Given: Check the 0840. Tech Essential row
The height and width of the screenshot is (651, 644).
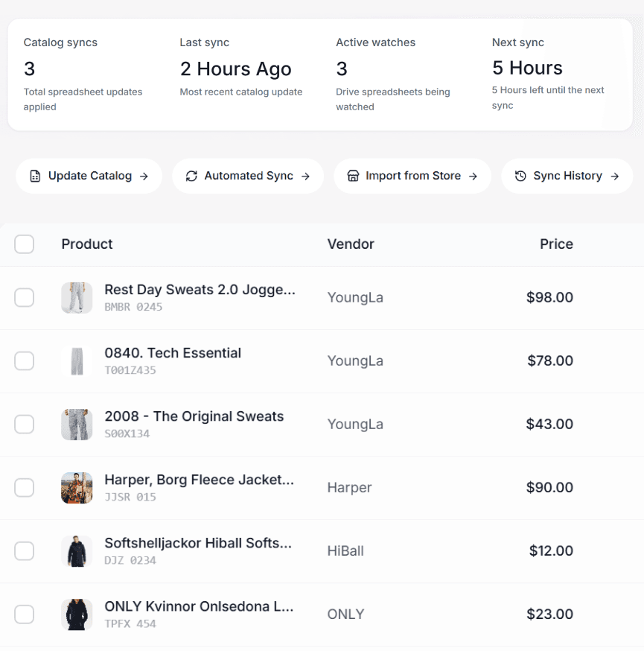Looking at the screenshot, I should (x=24, y=361).
